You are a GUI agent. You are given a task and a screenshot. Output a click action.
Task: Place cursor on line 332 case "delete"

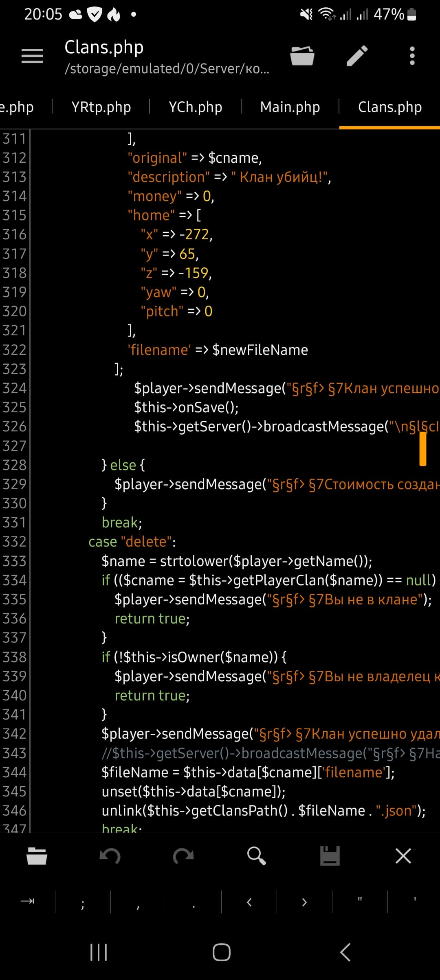tap(132, 542)
